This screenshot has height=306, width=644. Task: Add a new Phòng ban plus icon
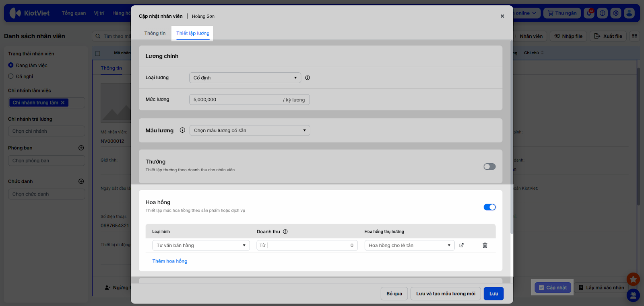[x=81, y=148]
